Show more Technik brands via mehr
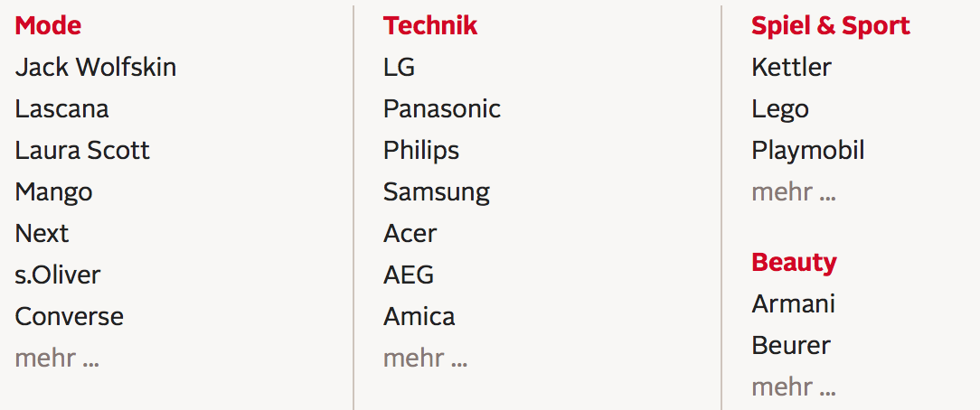The height and width of the screenshot is (410, 980). (425, 359)
